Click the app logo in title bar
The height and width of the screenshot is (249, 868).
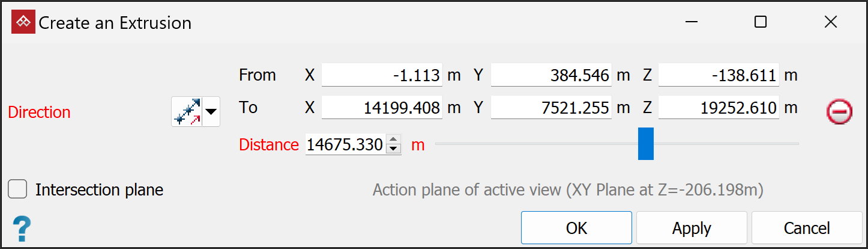click(23, 23)
